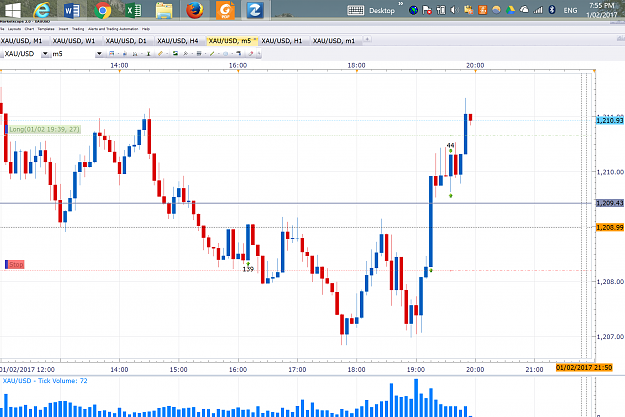625x417 pixels.
Task: Open Firefox from the taskbar
Action: 195,10
